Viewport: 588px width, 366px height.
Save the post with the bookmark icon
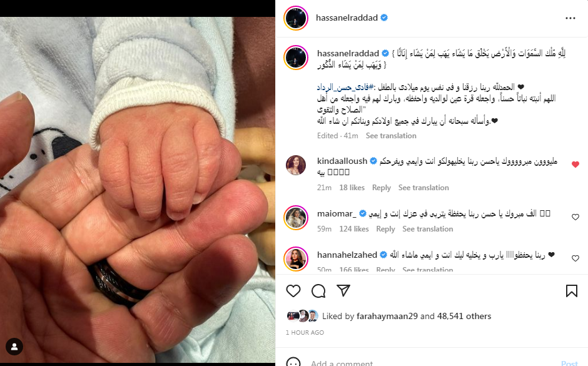coord(572,291)
